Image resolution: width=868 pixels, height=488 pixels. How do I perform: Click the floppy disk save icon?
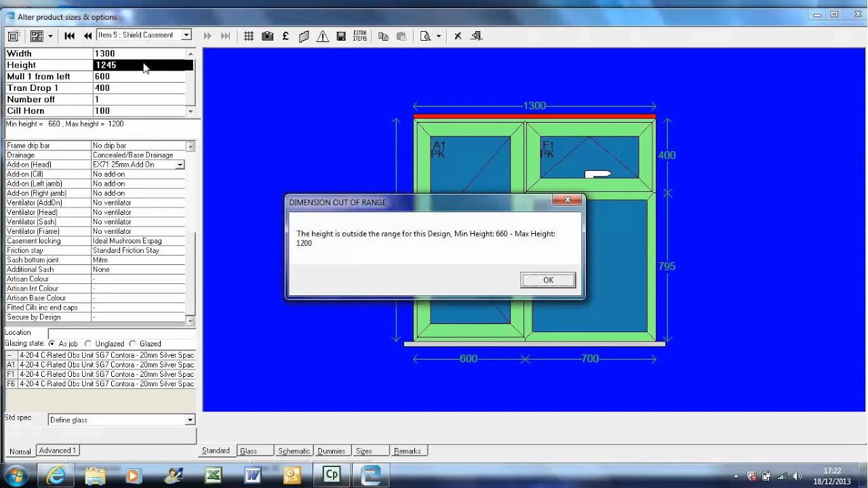(341, 36)
